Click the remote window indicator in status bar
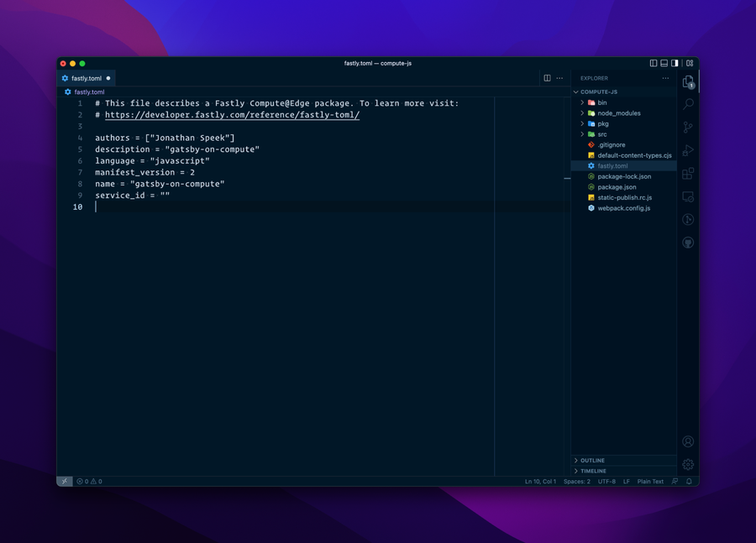 pyautogui.click(x=65, y=482)
